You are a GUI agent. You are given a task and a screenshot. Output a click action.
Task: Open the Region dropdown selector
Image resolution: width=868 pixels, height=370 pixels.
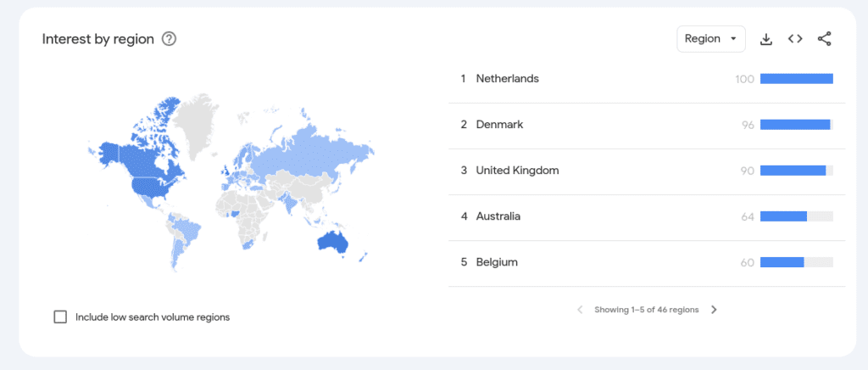click(x=710, y=39)
